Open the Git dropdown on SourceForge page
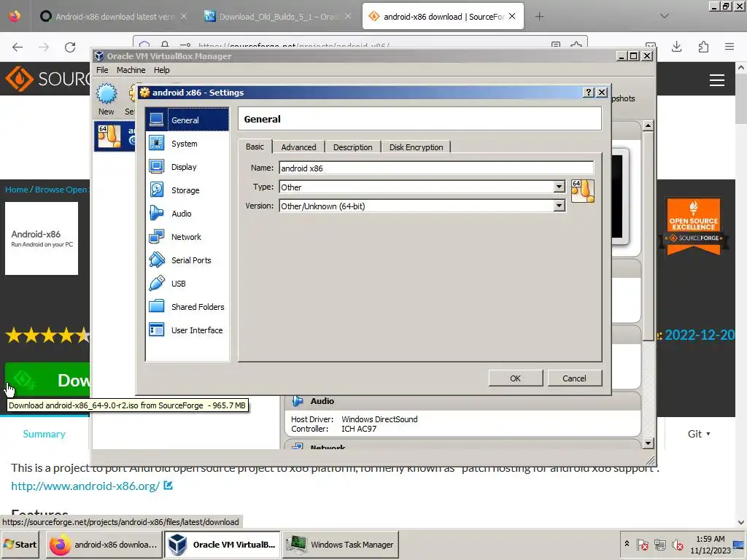 point(699,434)
